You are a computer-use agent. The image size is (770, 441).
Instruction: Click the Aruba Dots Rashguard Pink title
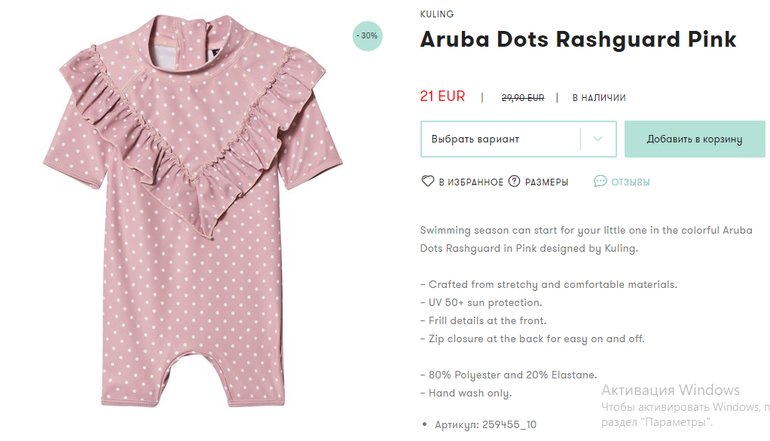pyautogui.click(x=578, y=40)
